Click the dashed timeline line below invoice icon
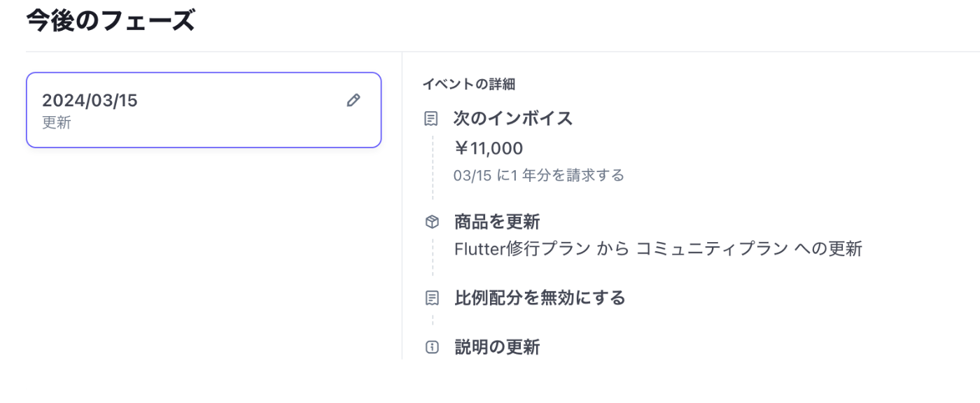Image resolution: width=980 pixels, height=403 pixels. click(x=433, y=168)
